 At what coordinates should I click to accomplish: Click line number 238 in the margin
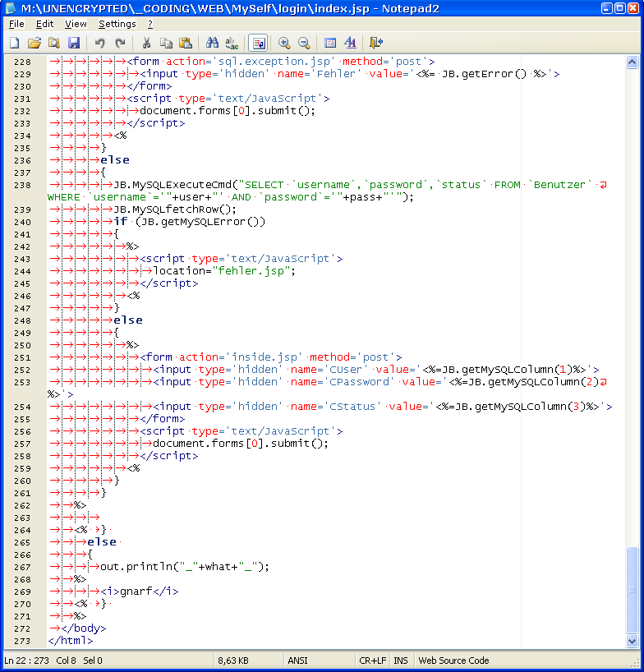pos(22,186)
